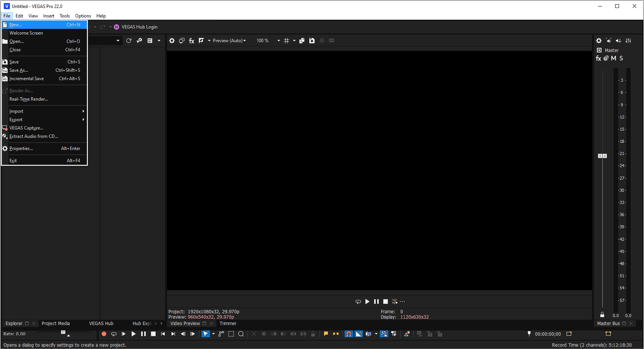Expand split screen view dropdown arrow
644x349 pixels.
209,41
